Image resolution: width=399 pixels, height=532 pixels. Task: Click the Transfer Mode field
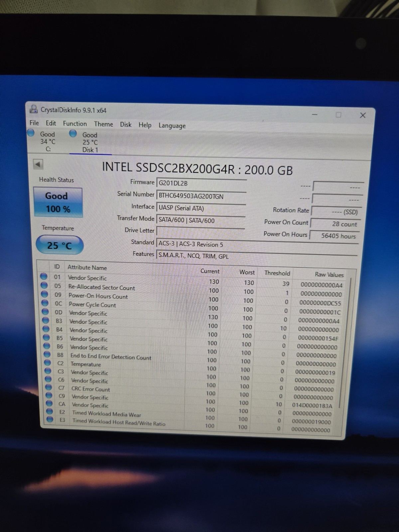click(200, 220)
